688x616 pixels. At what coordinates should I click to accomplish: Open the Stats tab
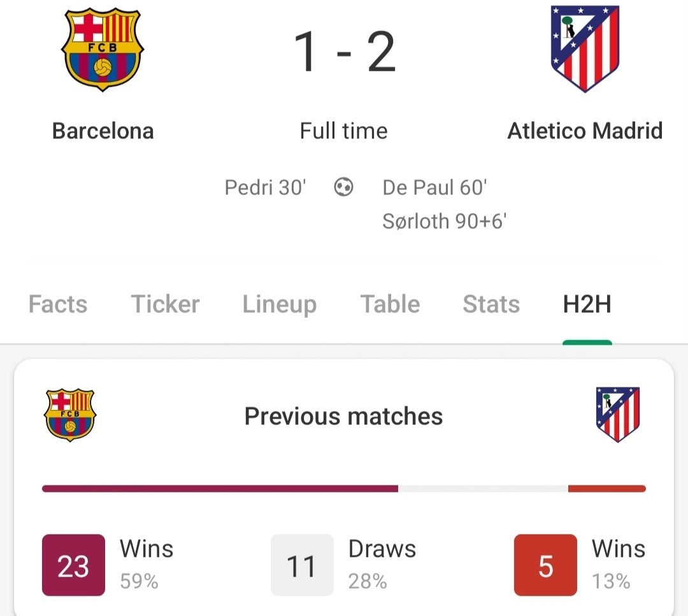(491, 304)
